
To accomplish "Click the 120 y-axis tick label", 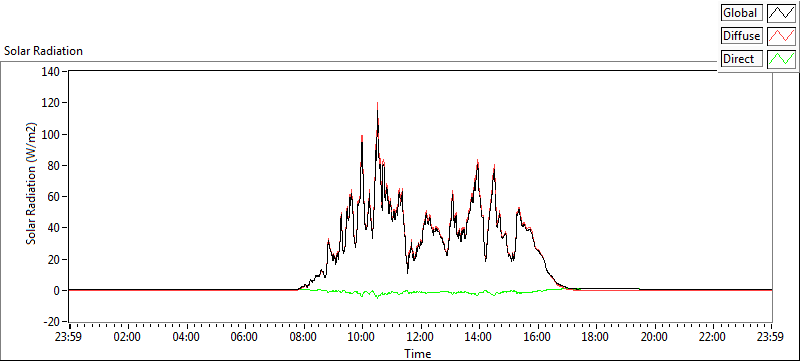I will (x=50, y=103).
